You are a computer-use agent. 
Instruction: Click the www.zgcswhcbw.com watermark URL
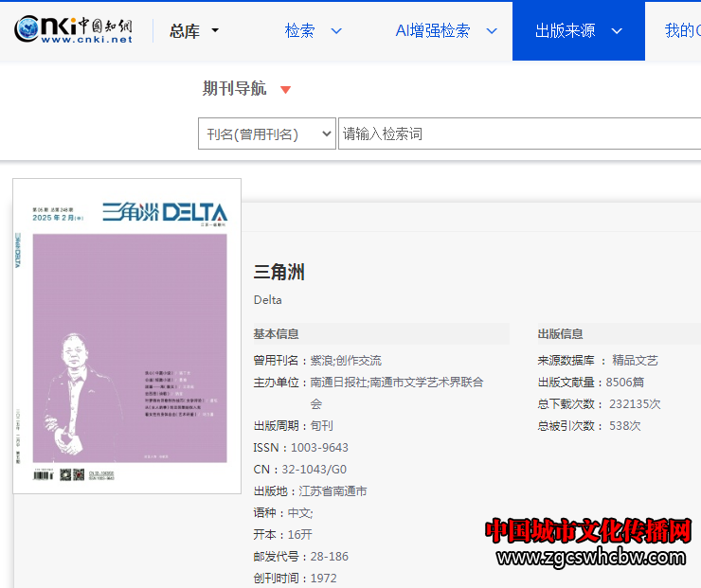tap(590, 558)
